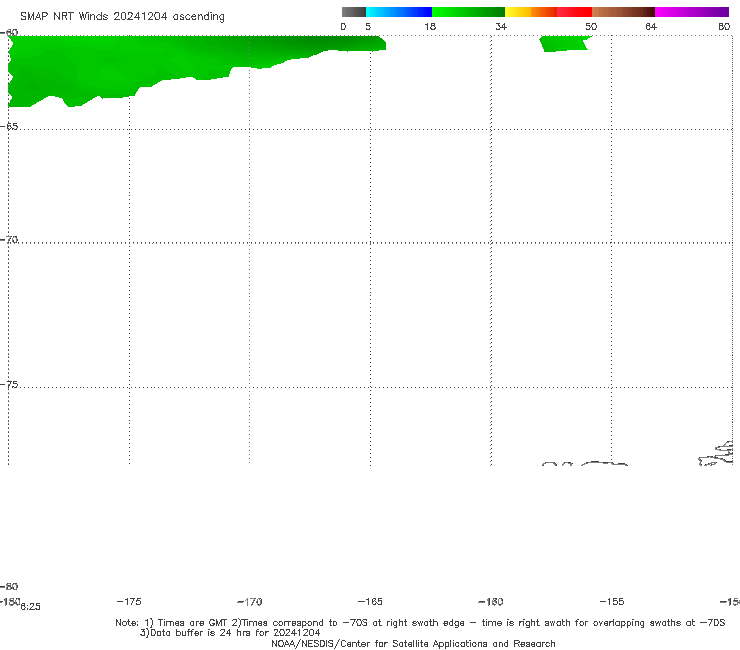The height and width of the screenshot is (650, 740).
Task: Click the color bar label '5'
Action: [x=368, y=26]
